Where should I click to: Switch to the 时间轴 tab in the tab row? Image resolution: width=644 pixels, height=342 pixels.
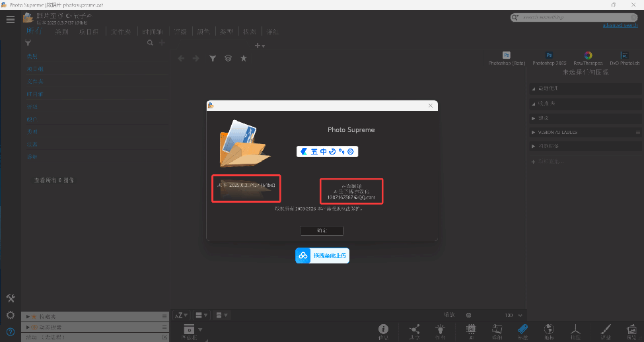click(x=153, y=32)
